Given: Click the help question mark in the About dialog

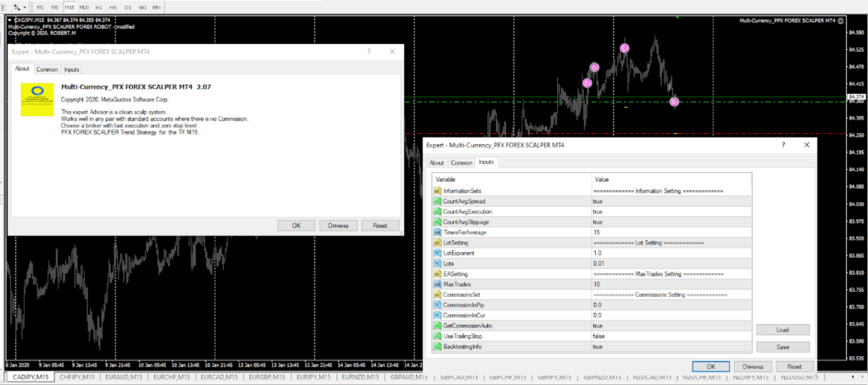Looking at the screenshot, I should pyautogui.click(x=369, y=52).
